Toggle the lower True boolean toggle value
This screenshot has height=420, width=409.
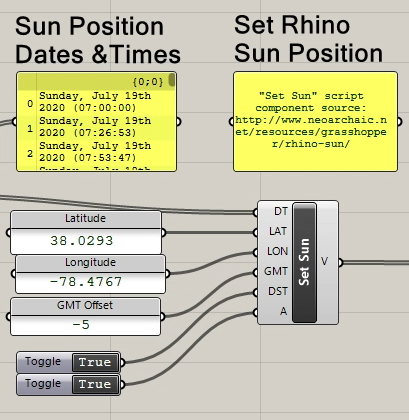click(95, 384)
